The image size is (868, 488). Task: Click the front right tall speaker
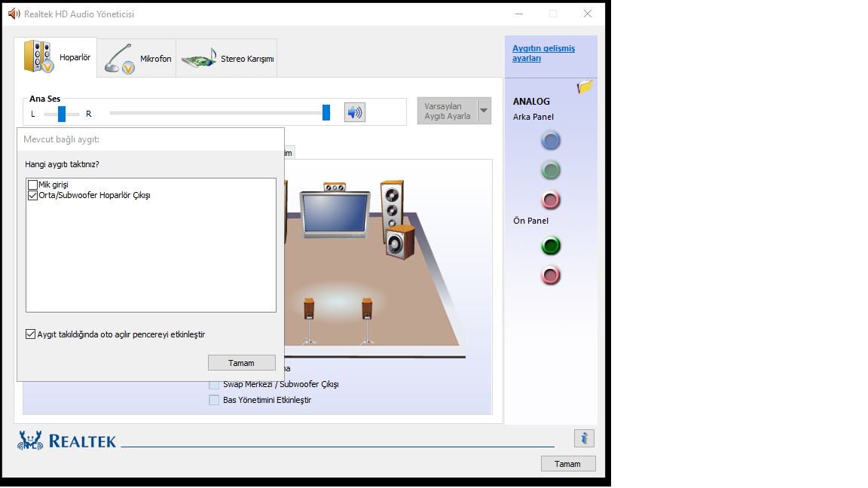click(392, 203)
